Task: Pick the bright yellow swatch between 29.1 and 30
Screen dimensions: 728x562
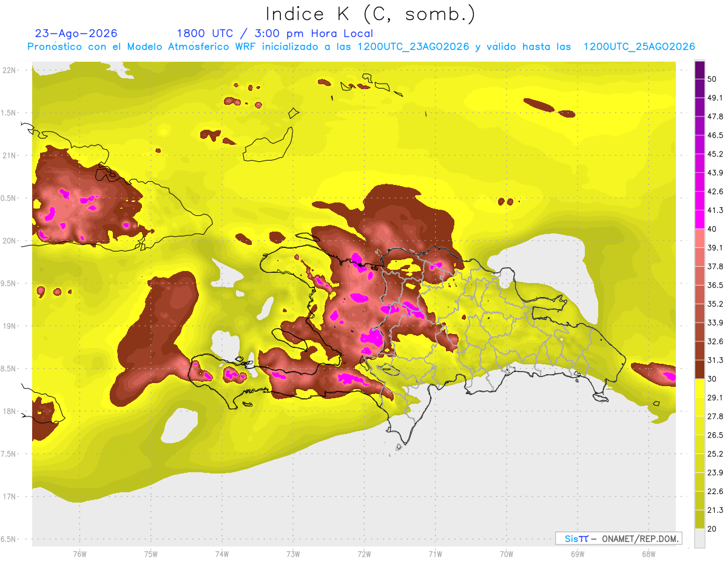Action: 699,388
